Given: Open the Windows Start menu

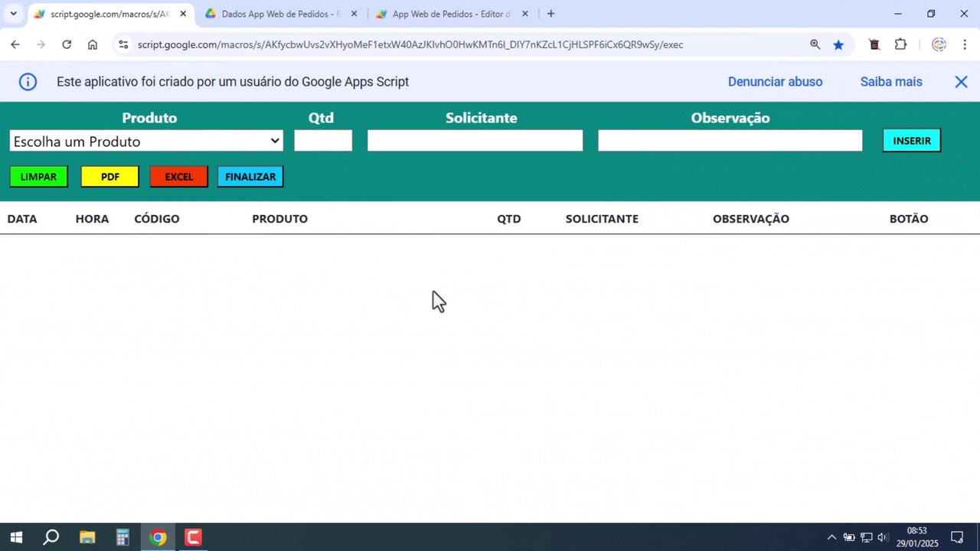Looking at the screenshot, I should (15, 537).
